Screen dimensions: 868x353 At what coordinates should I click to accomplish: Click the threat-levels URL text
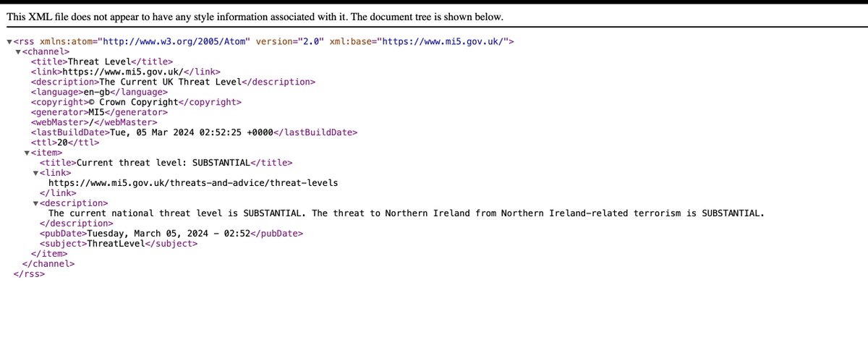coord(193,184)
